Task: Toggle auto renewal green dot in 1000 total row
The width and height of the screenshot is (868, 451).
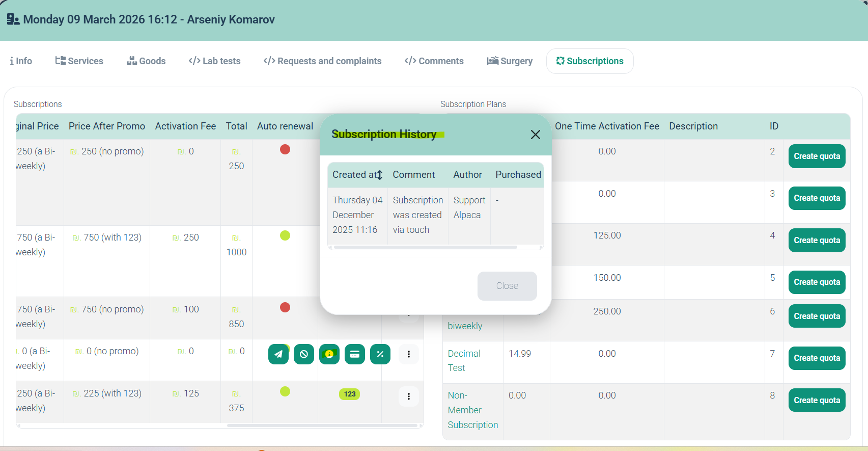Action: pos(285,235)
